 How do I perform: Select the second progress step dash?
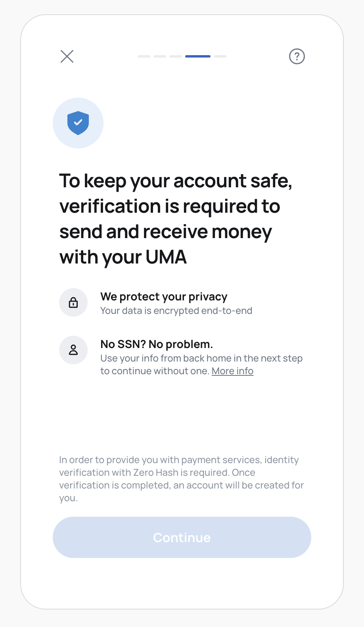[x=160, y=56]
